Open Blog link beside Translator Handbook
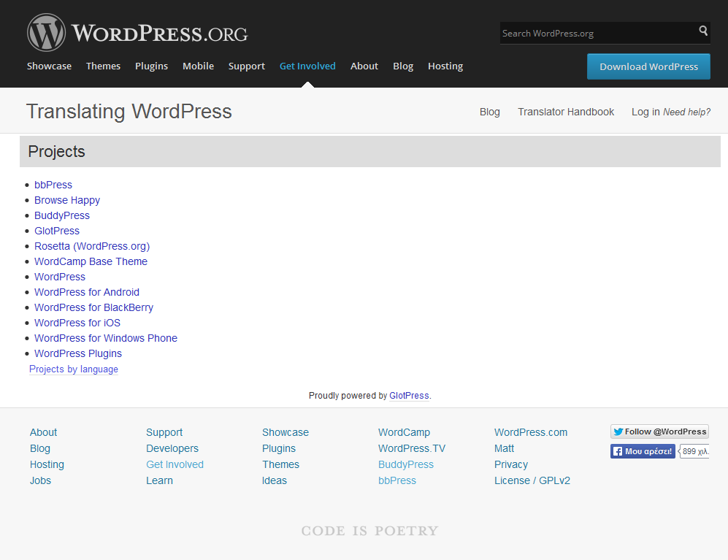 pyautogui.click(x=489, y=112)
